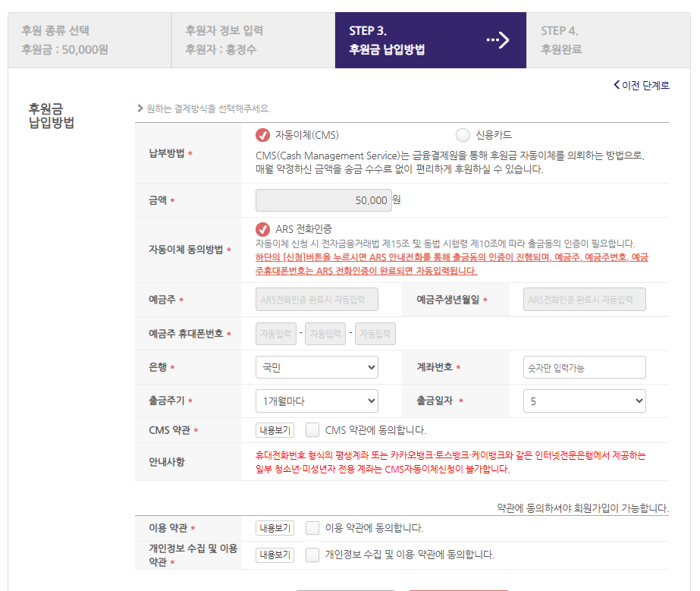This screenshot has width=700, height=591.
Task: Open the 은행 bank dropdown showing 국민
Action: pos(316,367)
